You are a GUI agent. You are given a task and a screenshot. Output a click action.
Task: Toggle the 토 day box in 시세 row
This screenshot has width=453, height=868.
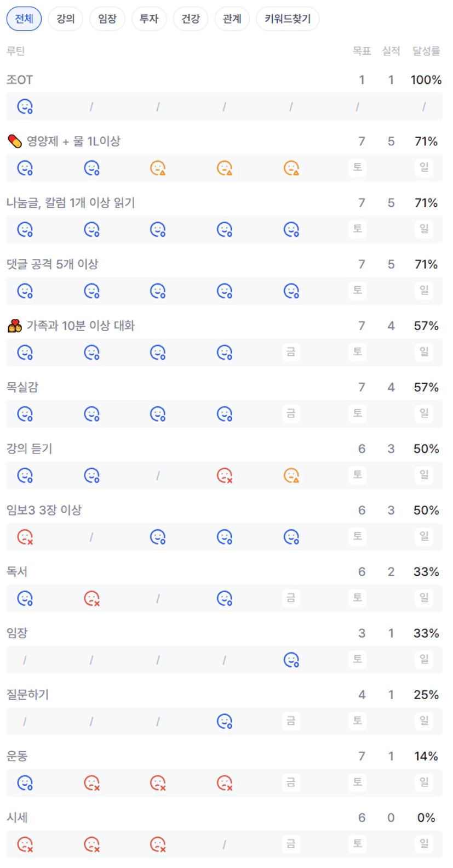[357, 844]
